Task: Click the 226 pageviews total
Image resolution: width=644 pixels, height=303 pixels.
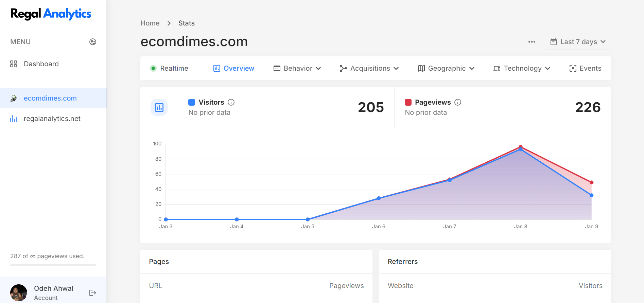Action: click(588, 107)
